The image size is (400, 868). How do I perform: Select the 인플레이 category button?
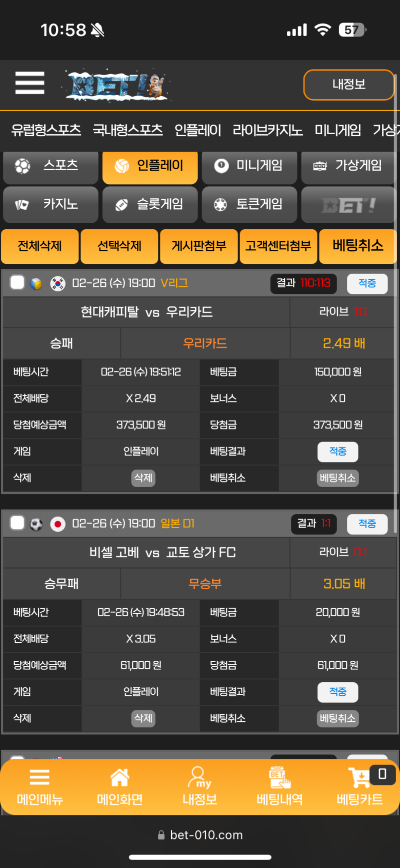[150, 166]
